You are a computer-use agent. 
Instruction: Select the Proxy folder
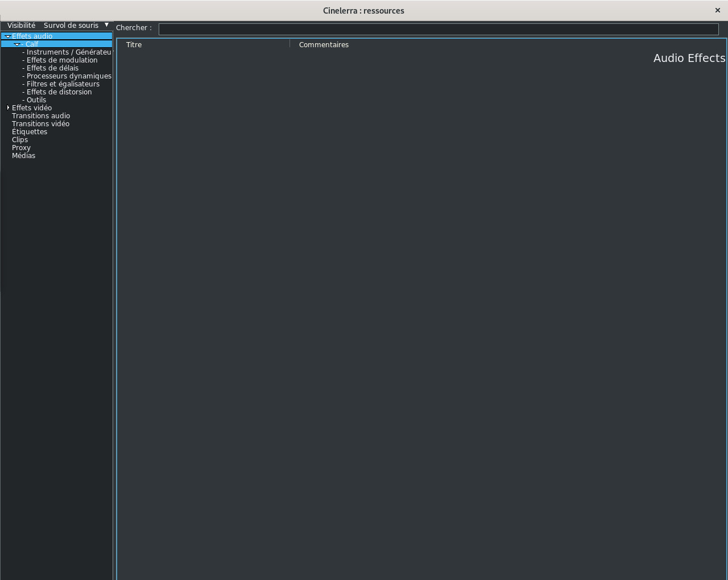(21, 148)
